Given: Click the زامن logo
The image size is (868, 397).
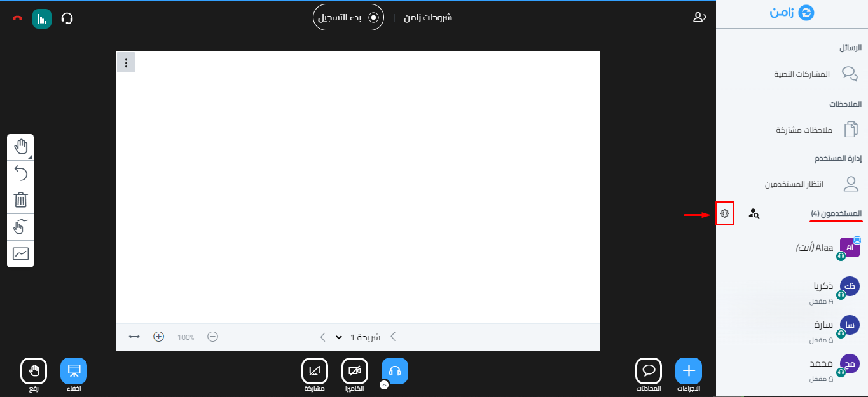Looking at the screenshot, I should (x=792, y=13).
